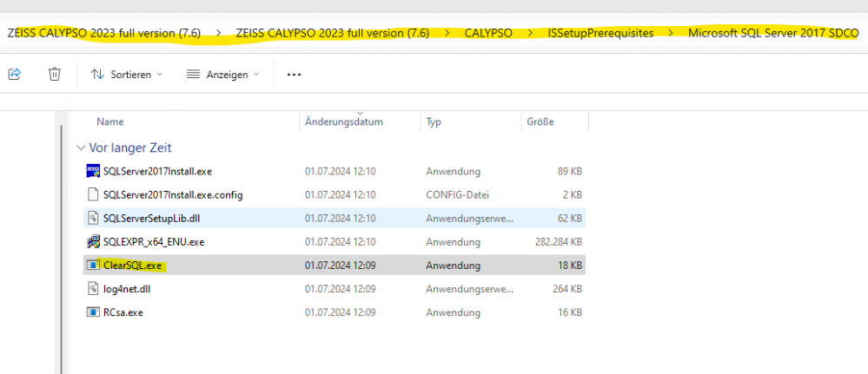Click the SQLEXPR_x64_ENU.exe installer icon
868x374 pixels.
click(x=93, y=242)
